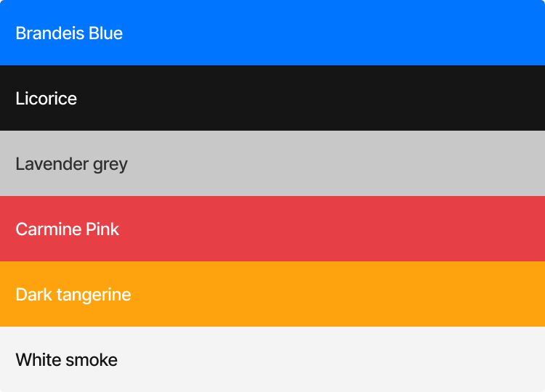The height and width of the screenshot is (392, 545).
Task: Pick the Carmine Pink swatch
Action: pyautogui.click(x=272, y=229)
